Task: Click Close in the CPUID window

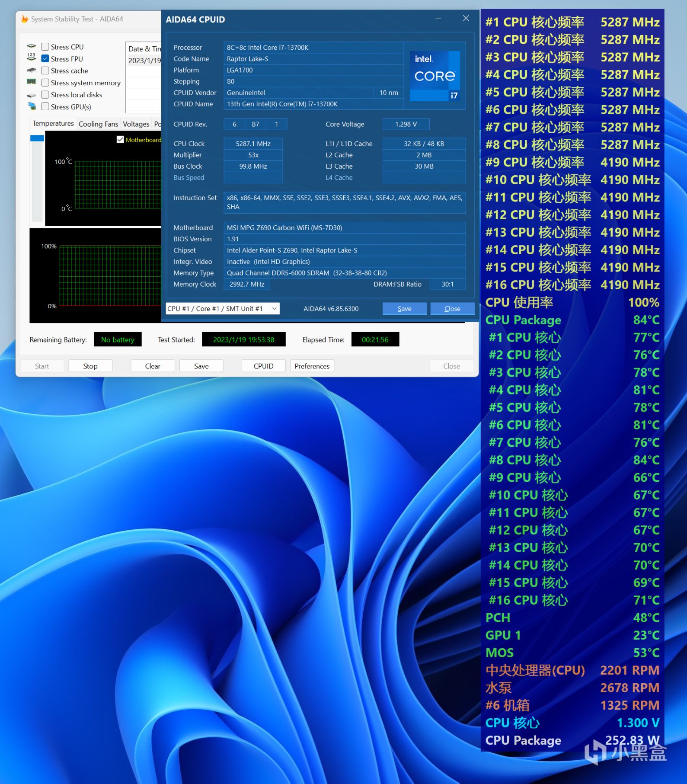Action: [x=452, y=309]
